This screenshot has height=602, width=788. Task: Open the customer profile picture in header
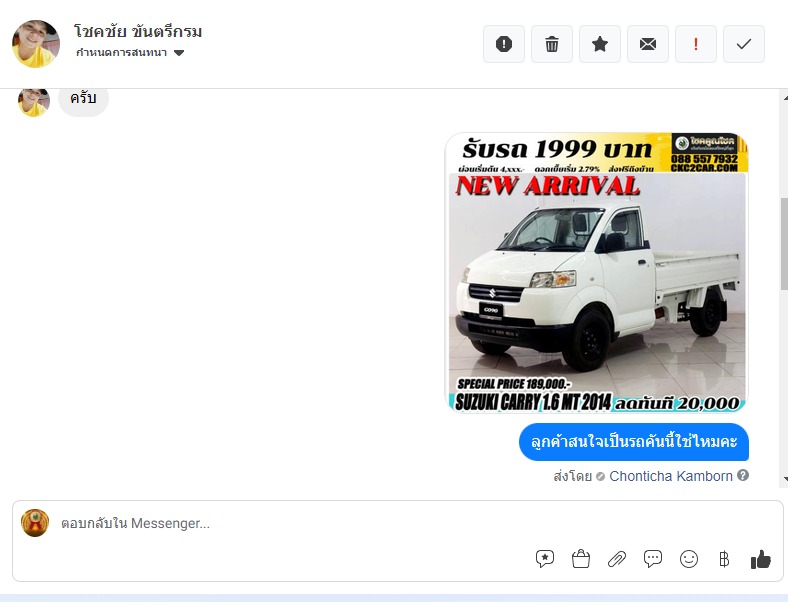(36, 44)
